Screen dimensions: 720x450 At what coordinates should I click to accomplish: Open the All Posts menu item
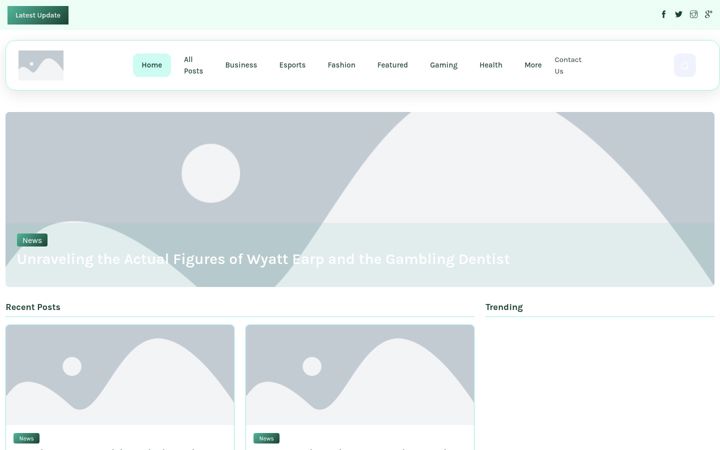click(193, 65)
